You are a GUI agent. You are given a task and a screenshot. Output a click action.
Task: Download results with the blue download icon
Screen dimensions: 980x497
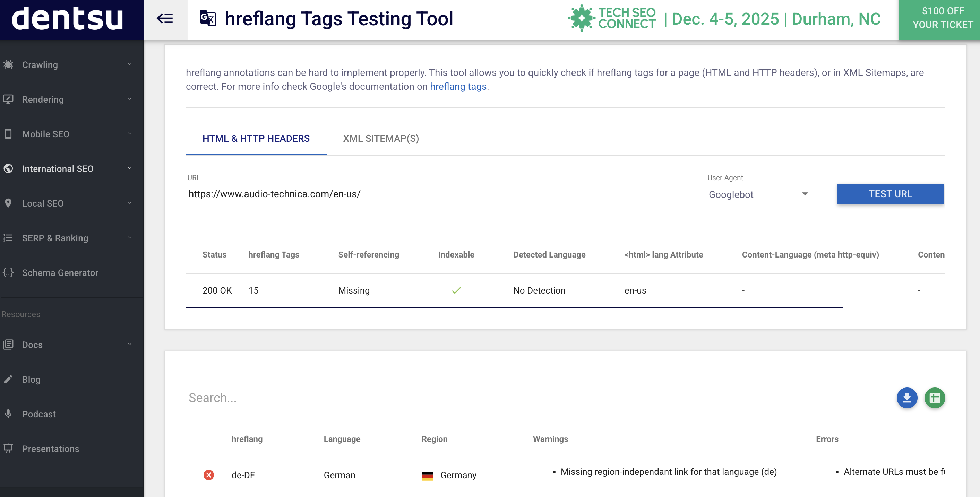click(x=907, y=398)
